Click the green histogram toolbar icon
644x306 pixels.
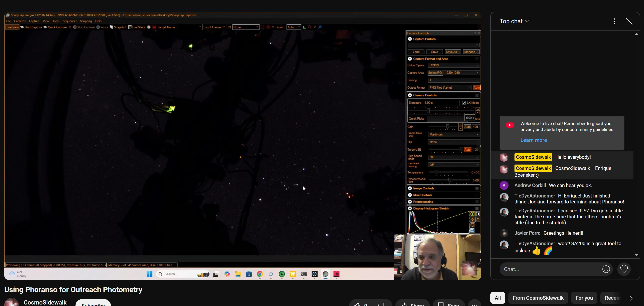pyautogui.click(x=304, y=27)
